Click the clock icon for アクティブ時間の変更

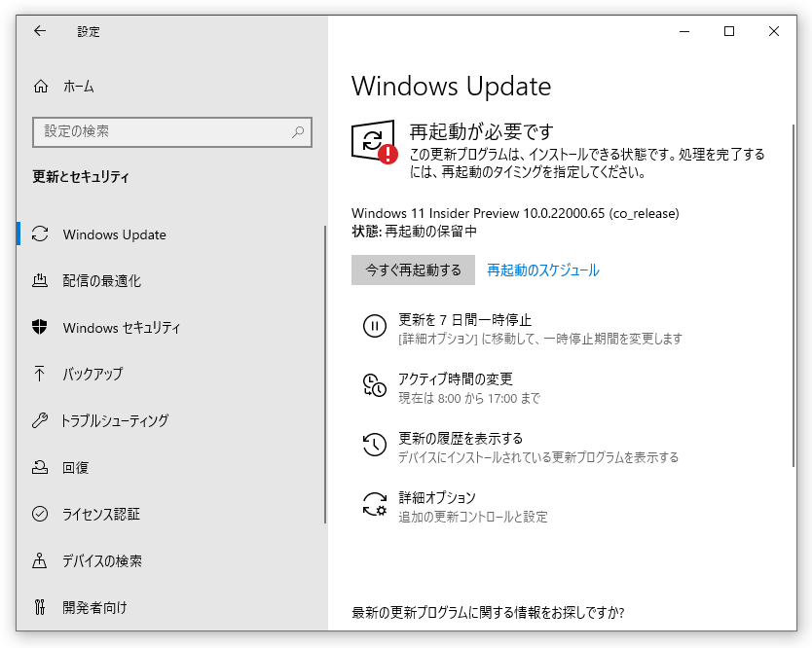point(375,385)
